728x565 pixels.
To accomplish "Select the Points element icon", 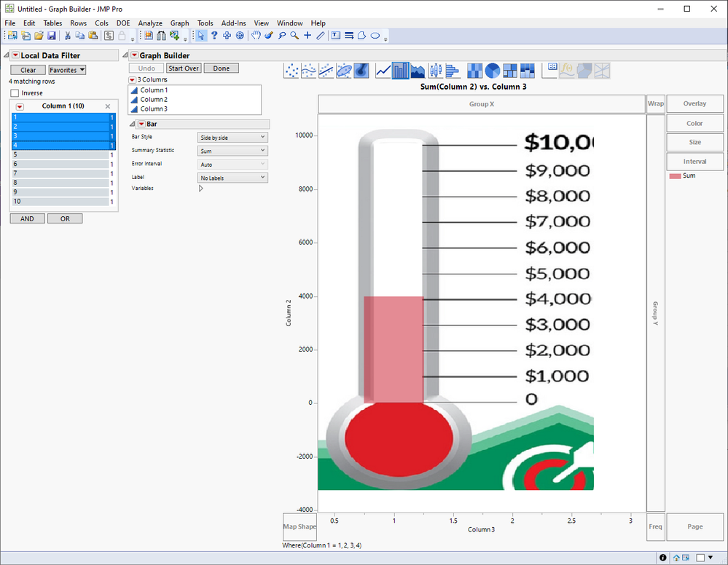I will [x=291, y=71].
